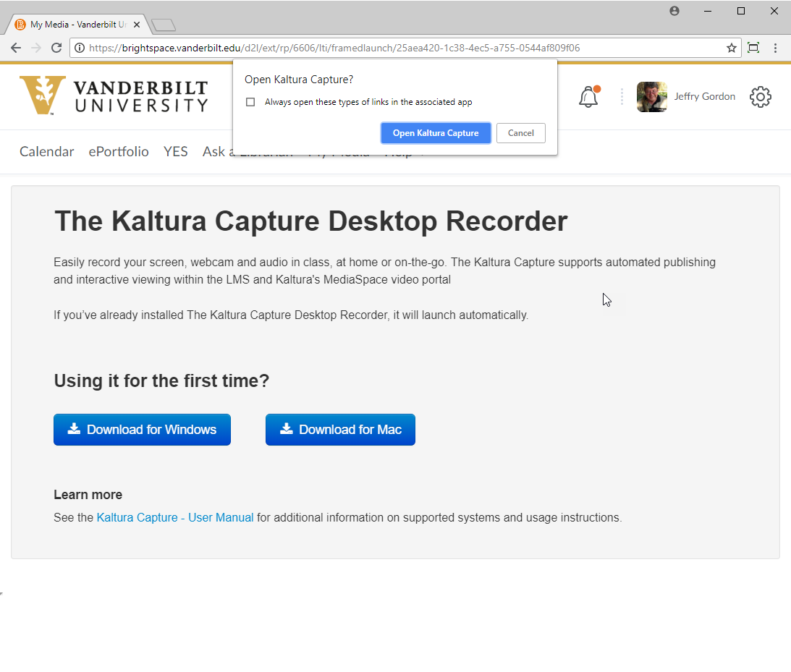Click the browser back arrow
791x672 pixels.
[16, 48]
